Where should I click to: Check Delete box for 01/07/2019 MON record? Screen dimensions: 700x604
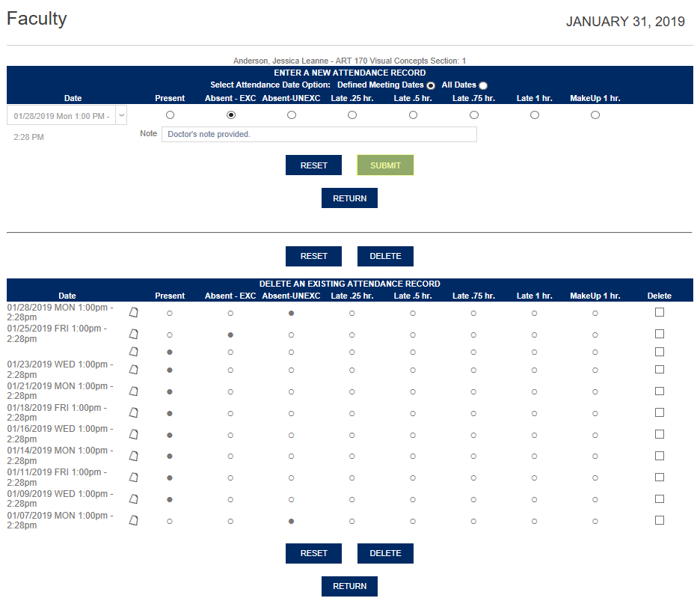click(x=660, y=520)
